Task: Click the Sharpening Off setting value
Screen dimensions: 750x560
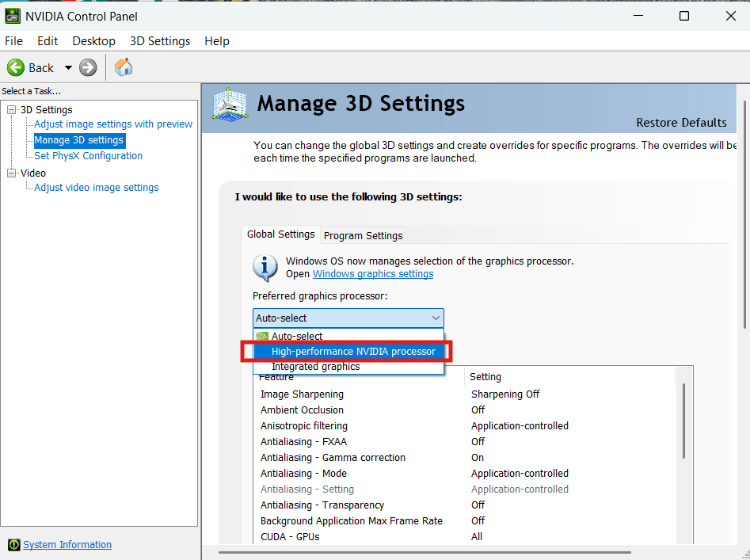Action: 505,394
